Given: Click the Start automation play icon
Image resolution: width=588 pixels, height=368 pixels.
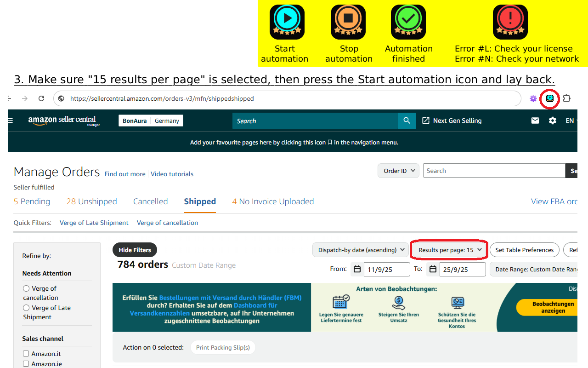Looking at the screenshot, I should point(287,22).
